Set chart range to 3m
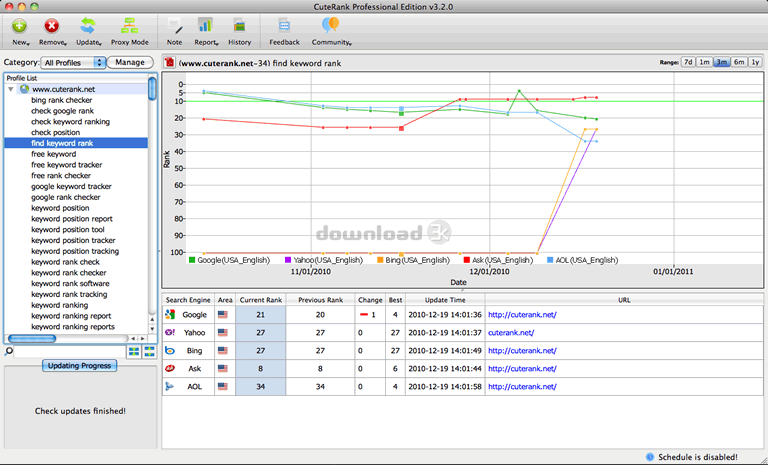 [722, 62]
